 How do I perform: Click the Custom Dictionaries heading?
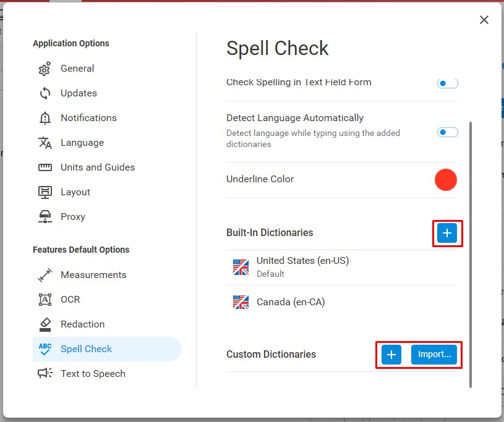[271, 355]
